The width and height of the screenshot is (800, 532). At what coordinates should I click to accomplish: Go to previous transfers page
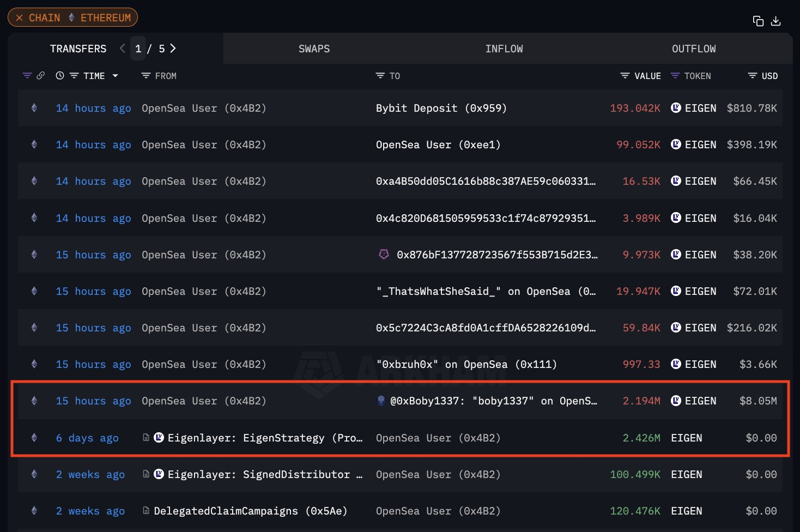tap(122, 49)
